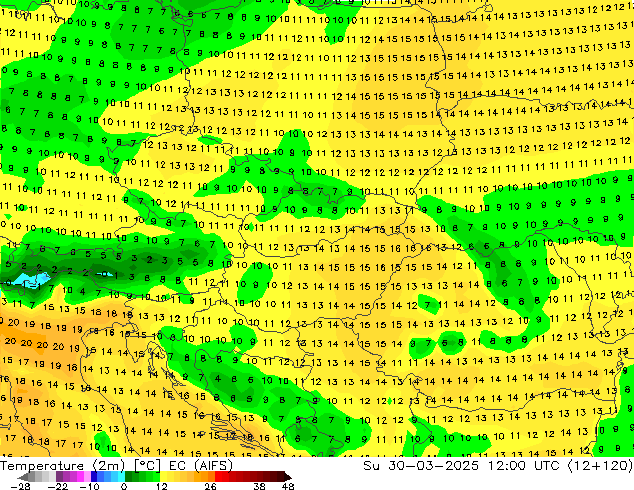The width and height of the screenshot is (634, 490).
Task: Pick the green section of the colorbar
Action: (x=143, y=477)
